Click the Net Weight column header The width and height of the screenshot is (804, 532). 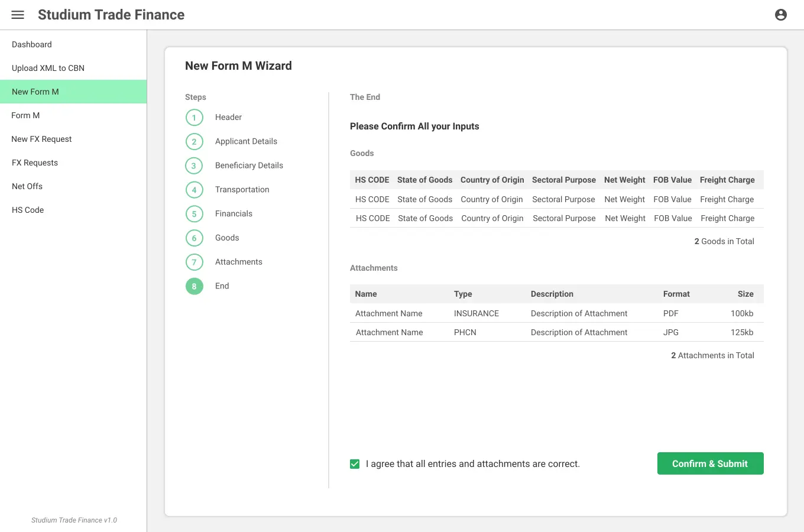(x=624, y=180)
